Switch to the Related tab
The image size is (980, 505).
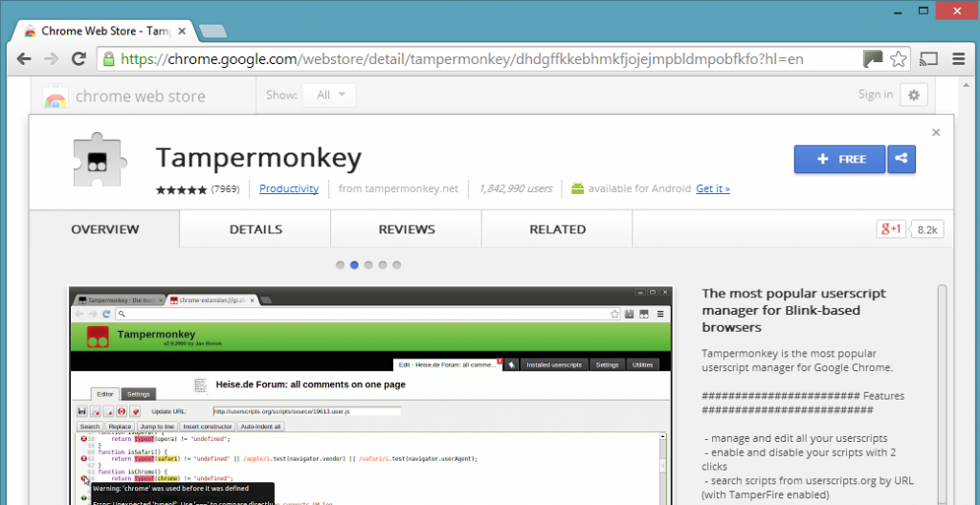558,230
